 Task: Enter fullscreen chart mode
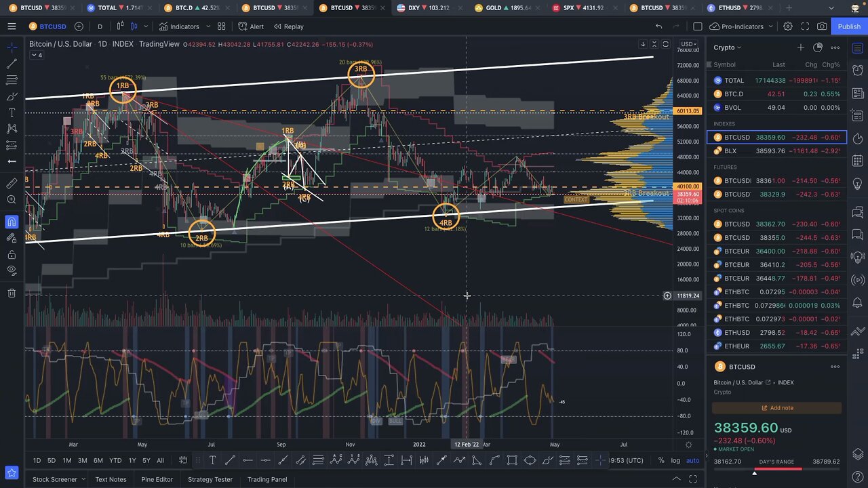(x=805, y=26)
